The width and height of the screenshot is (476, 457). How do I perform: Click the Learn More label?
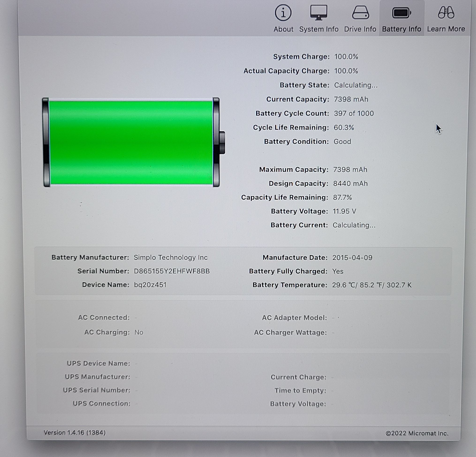(x=446, y=29)
